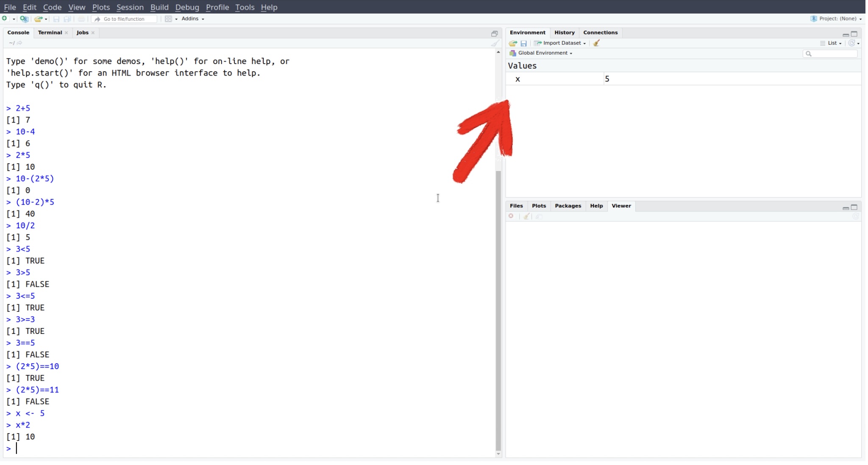868x465 pixels.
Task: Clear the console with its broom icon
Action: click(495, 43)
